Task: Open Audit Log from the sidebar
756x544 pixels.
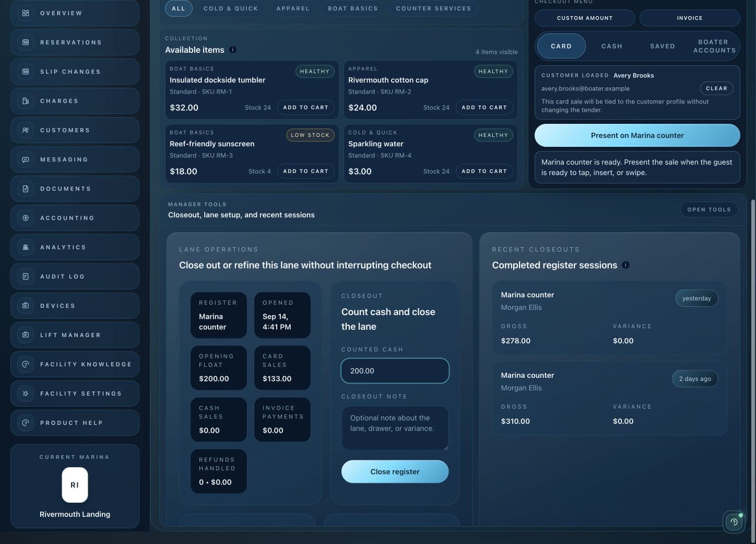Action: pos(75,276)
